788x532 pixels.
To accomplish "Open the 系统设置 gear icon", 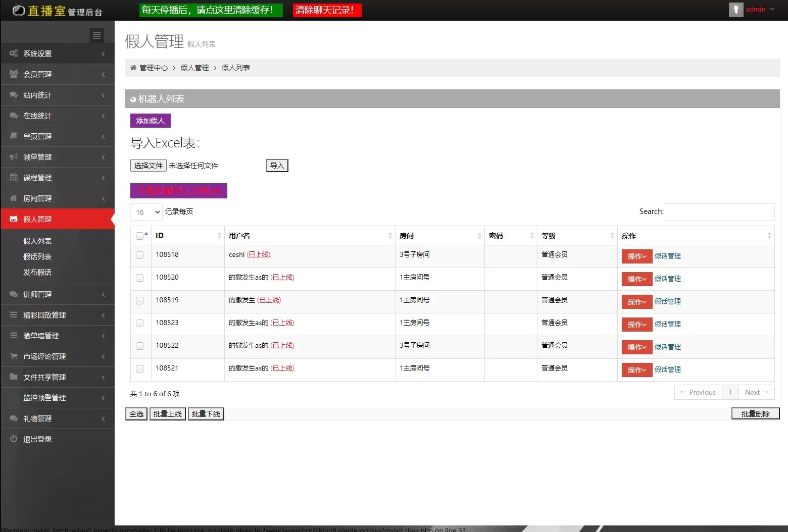I will pyautogui.click(x=14, y=53).
